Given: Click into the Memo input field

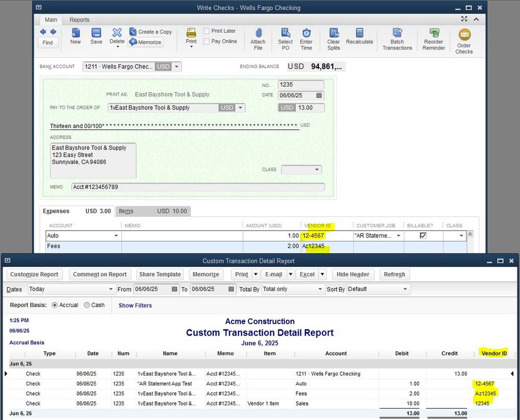Looking at the screenshot, I should coord(198,187).
